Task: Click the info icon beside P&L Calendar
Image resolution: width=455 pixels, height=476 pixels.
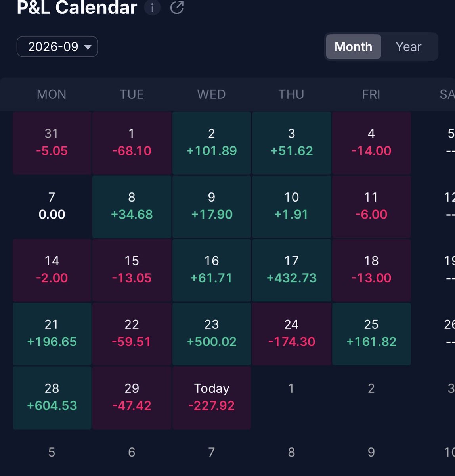Action: (x=152, y=7)
